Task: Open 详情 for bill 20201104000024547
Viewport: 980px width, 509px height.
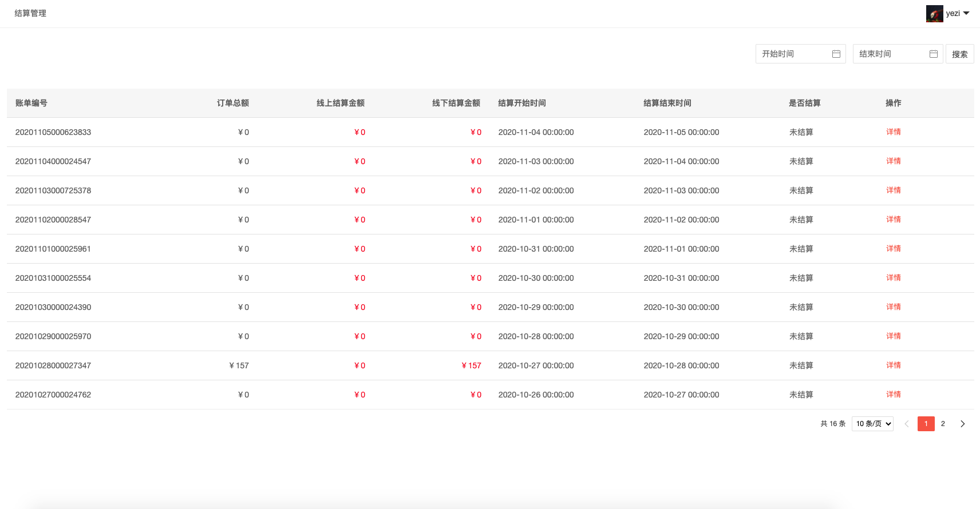Action: pyautogui.click(x=893, y=161)
